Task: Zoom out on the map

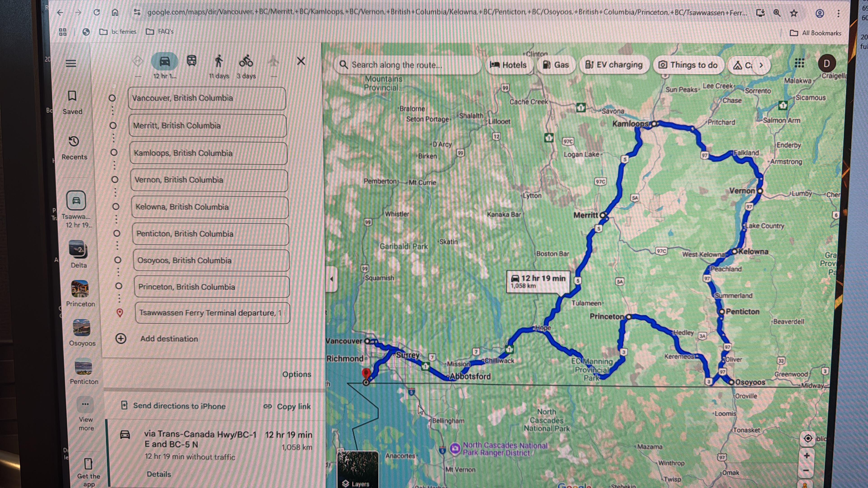Action: click(806, 470)
